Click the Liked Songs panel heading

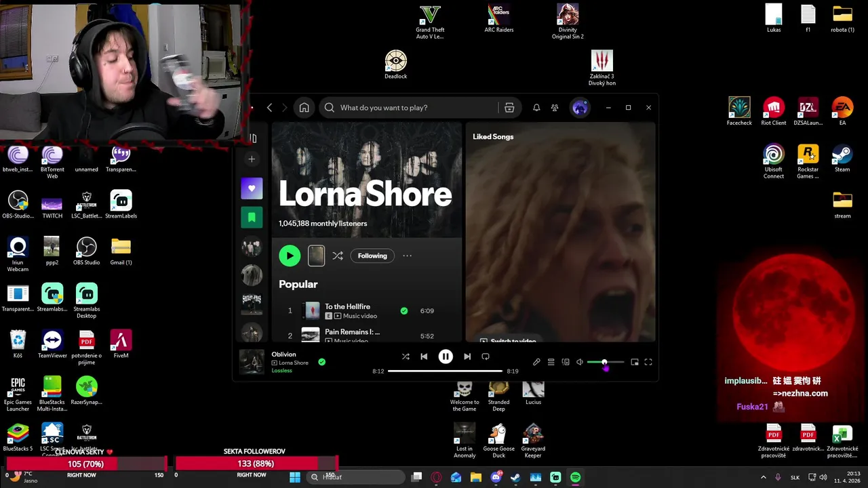pyautogui.click(x=493, y=137)
